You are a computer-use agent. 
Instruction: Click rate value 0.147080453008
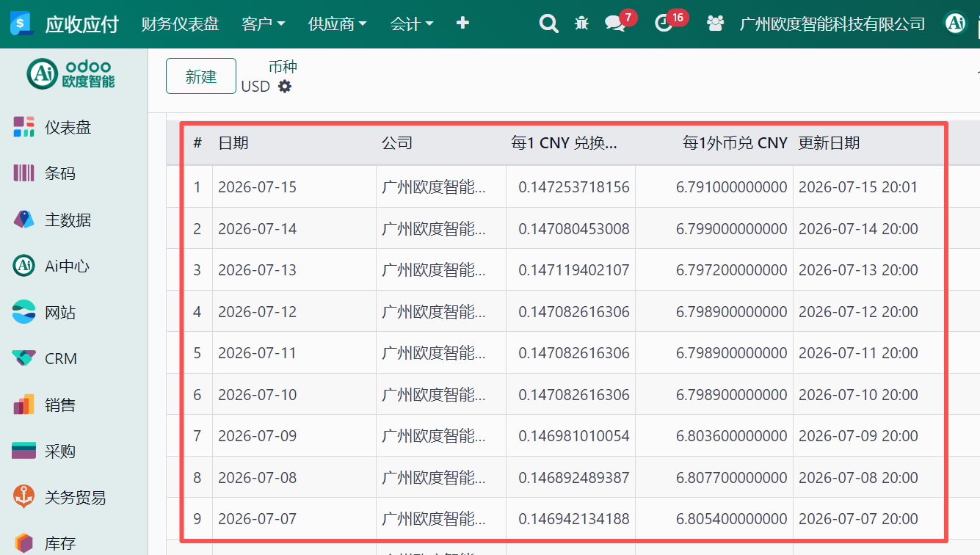574,228
